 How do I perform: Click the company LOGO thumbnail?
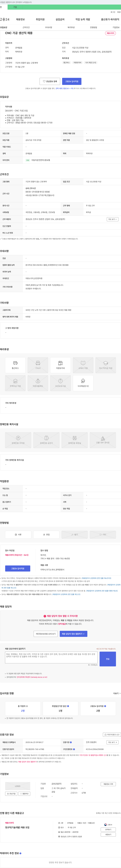coord(18,786)
